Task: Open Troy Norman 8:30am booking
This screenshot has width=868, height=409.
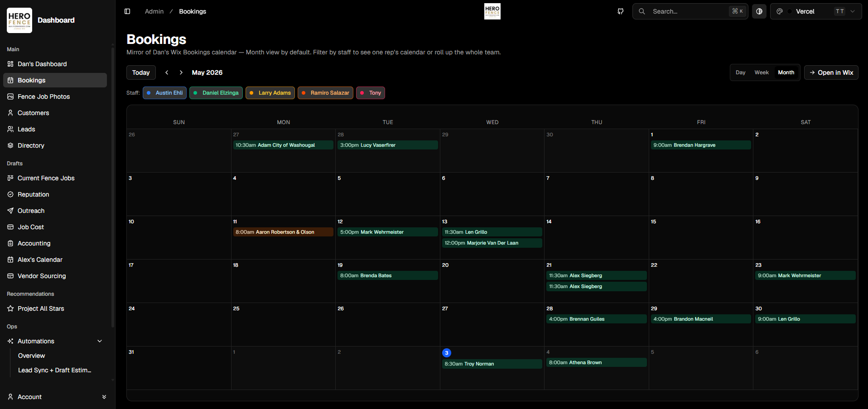Action: point(492,364)
